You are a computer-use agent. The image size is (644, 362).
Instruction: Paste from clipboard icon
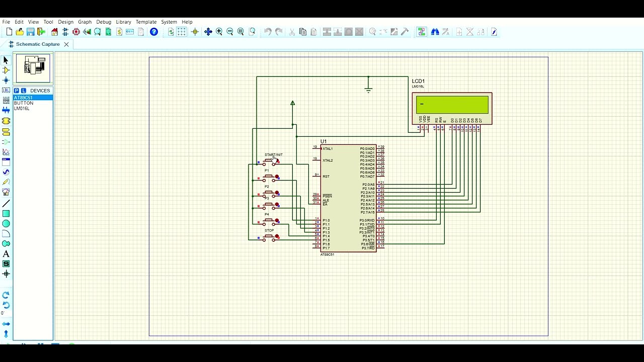pyautogui.click(x=313, y=32)
